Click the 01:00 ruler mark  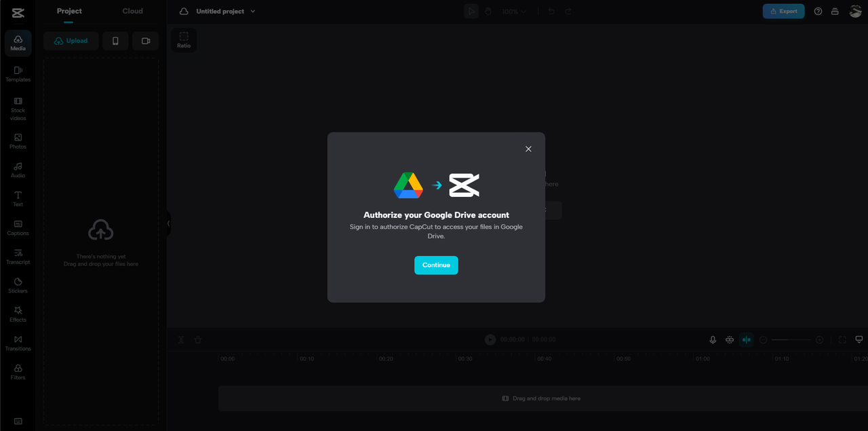[x=703, y=358]
